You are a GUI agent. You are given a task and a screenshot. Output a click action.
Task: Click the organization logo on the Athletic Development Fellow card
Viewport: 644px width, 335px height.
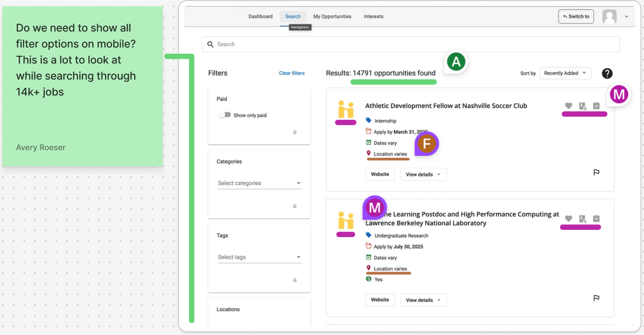point(346,110)
